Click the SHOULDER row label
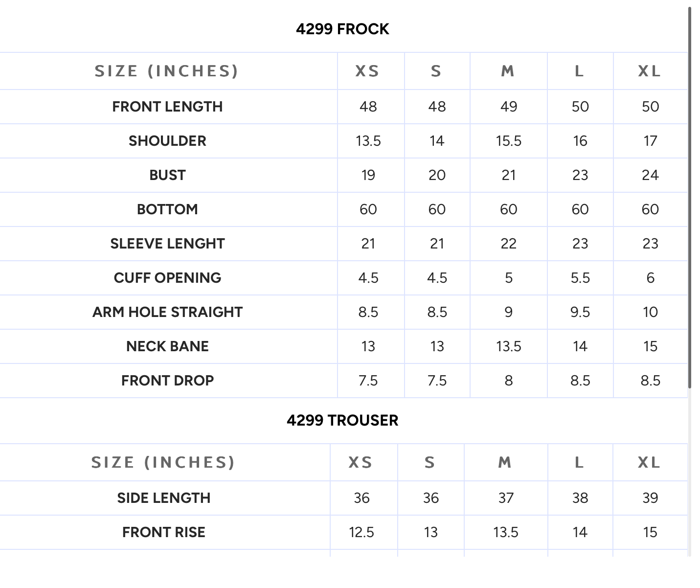Screen dimensions: 700x588 pyautogui.click(x=167, y=141)
